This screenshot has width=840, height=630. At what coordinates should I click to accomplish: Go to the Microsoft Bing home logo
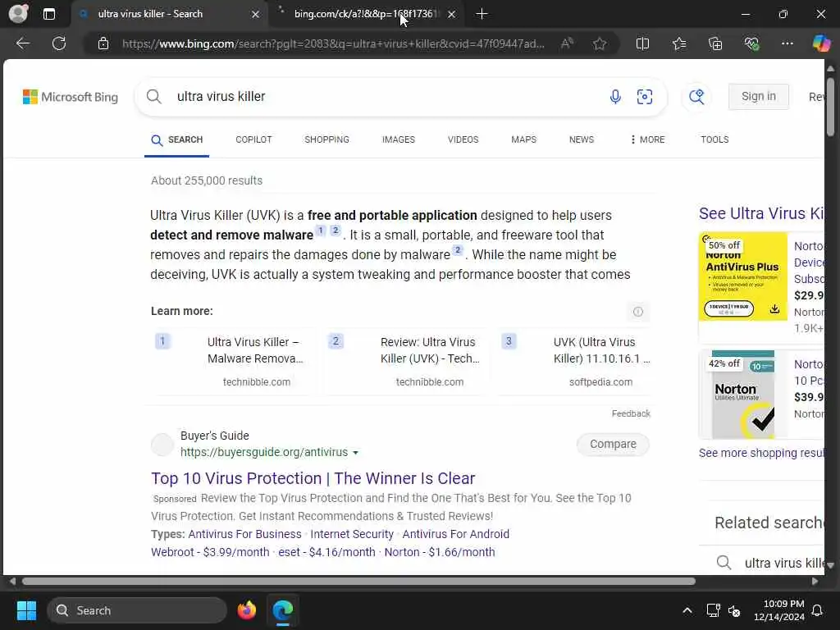[x=71, y=97]
